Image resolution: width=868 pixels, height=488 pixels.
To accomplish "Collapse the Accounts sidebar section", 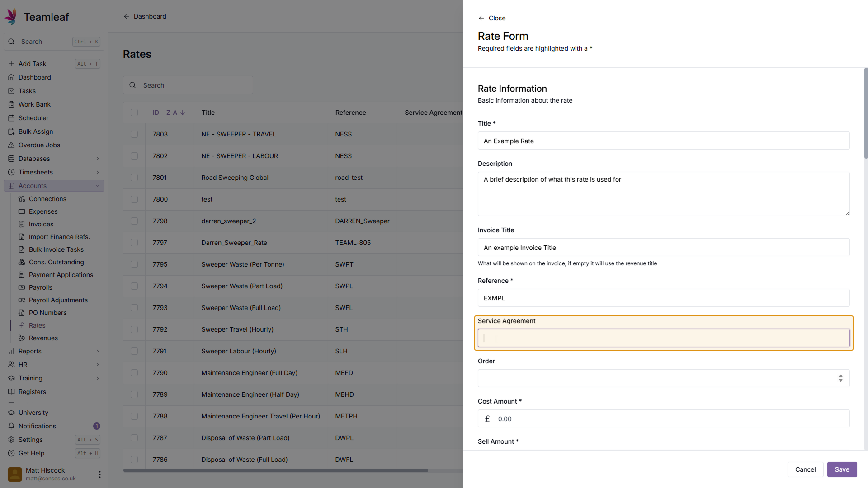I will (97, 186).
